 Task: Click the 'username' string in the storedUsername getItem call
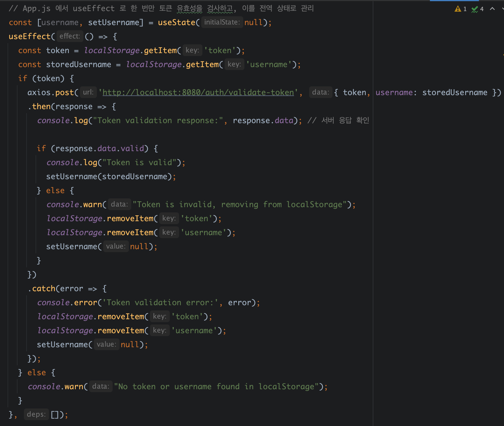coord(269,64)
